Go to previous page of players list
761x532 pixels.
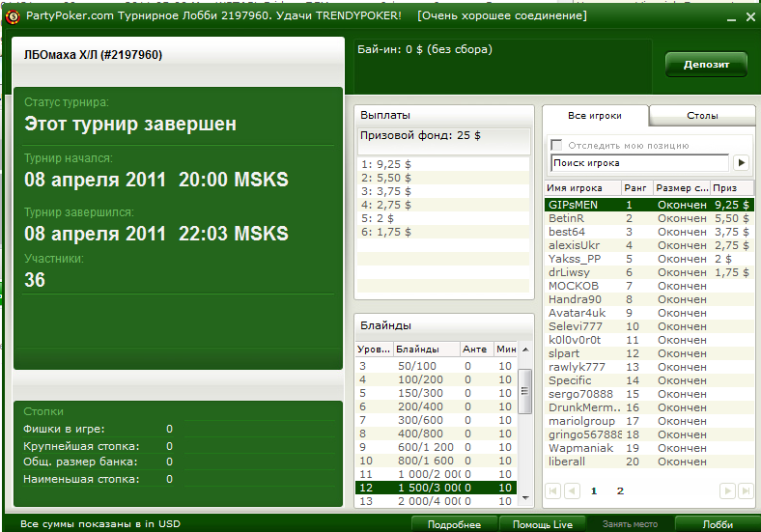pyautogui.click(x=572, y=491)
